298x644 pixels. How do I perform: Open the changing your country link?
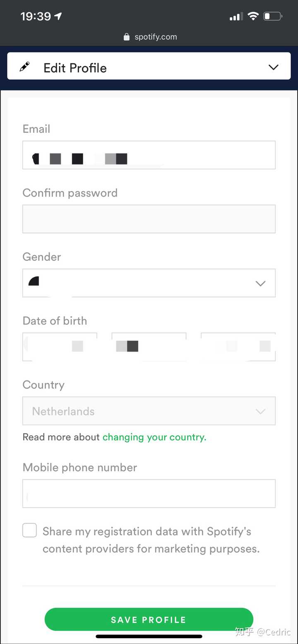point(154,437)
